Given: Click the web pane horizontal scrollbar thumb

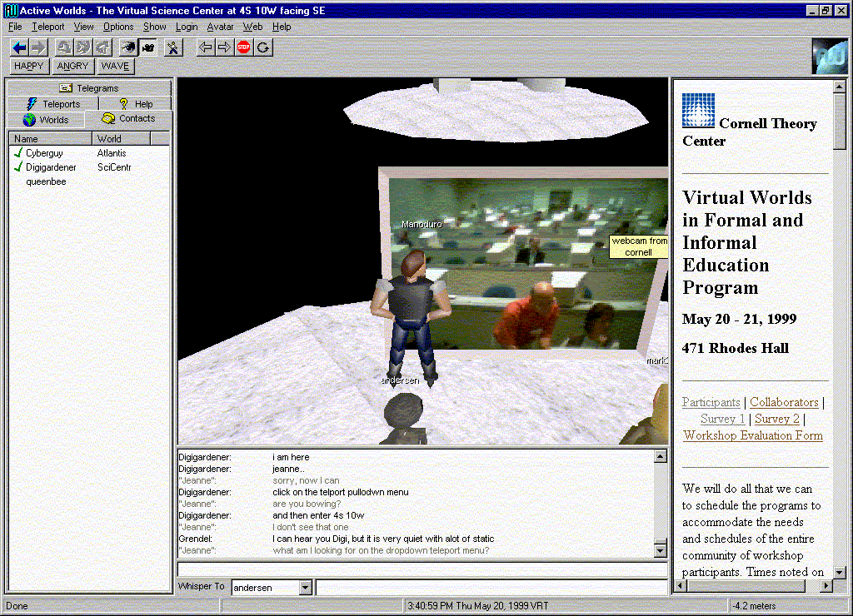Looking at the screenshot, I should pos(746,585).
